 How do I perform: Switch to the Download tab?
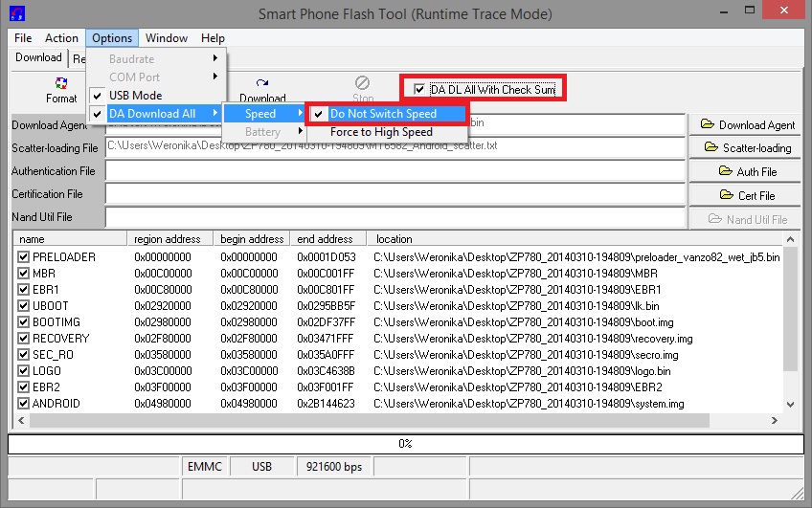(x=38, y=57)
